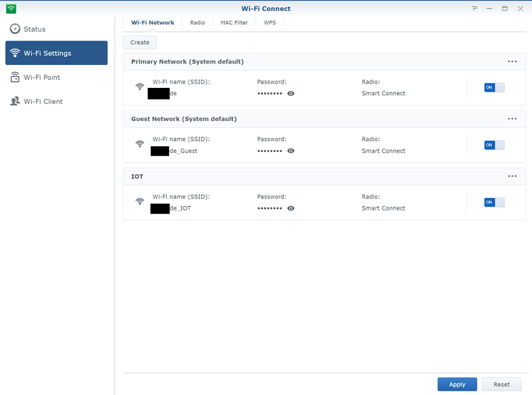
Task: Click the Create button
Action: pos(140,42)
